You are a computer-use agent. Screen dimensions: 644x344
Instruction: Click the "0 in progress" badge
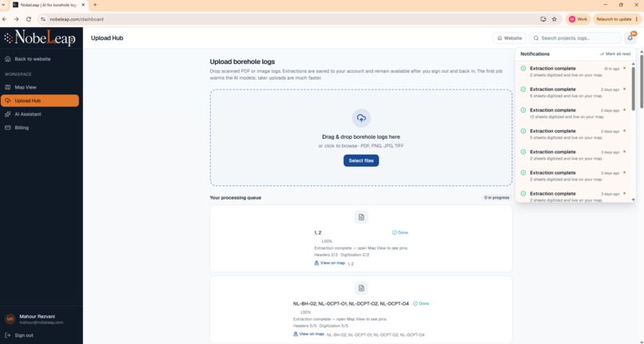click(496, 197)
